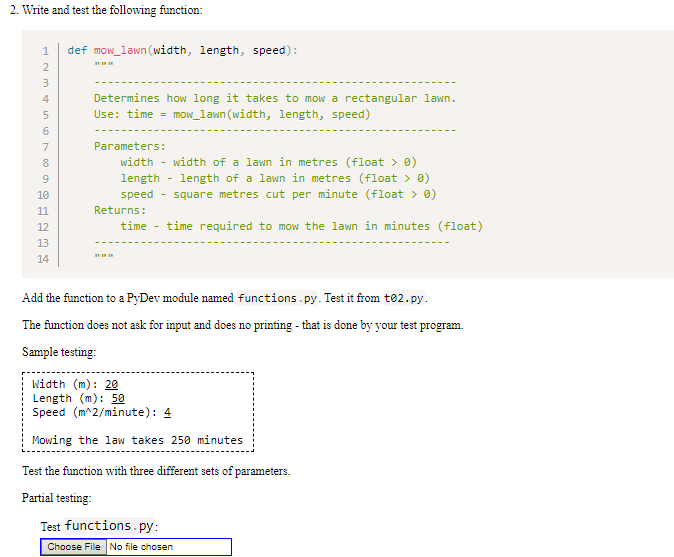Click the 'time - time required to mow' line
The width and height of the screenshot is (674, 557).
point(302,226)
